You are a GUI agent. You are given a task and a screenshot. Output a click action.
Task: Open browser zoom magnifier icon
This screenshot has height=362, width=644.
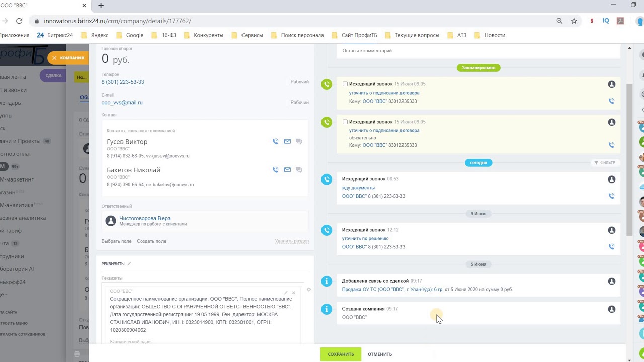pos(559,21)
